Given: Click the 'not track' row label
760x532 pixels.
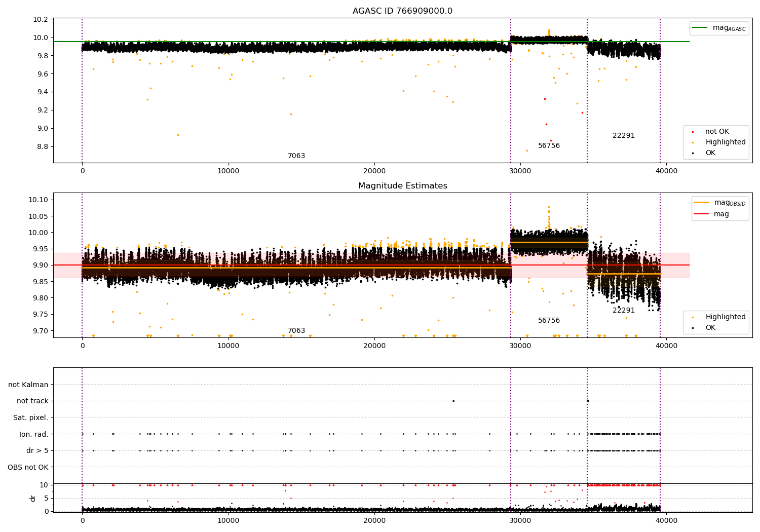Looking at the screenshot, I should (32, 401).
